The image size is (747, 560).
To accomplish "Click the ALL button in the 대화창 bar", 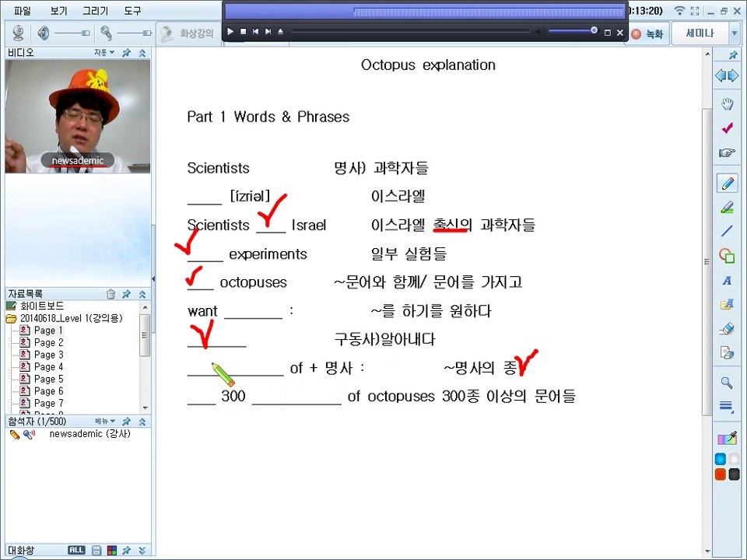I will point(76,550).
